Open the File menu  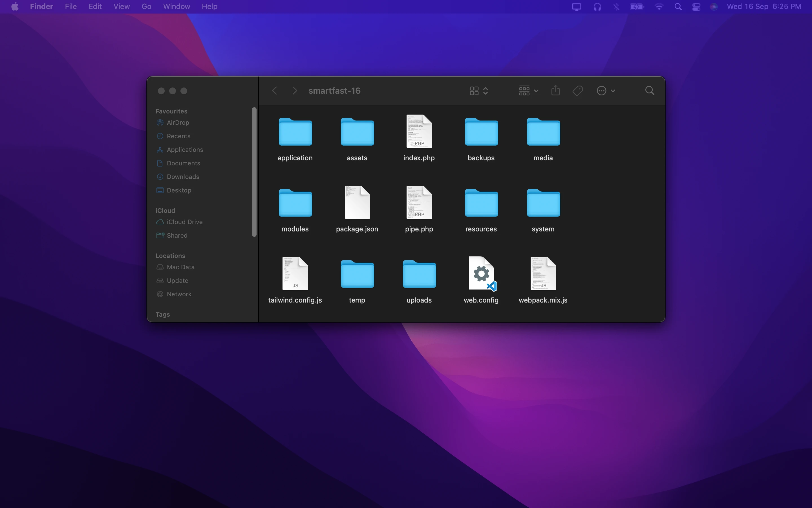click(x=71, y=6)
